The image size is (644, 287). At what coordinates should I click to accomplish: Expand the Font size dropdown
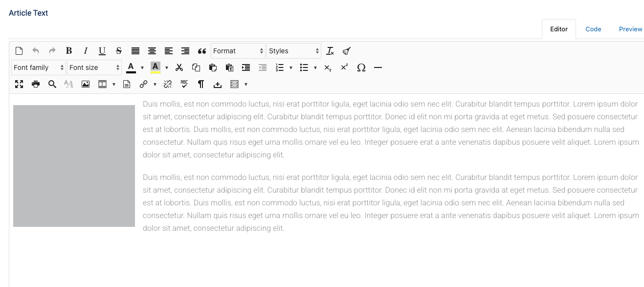click(x=94, y=67)
